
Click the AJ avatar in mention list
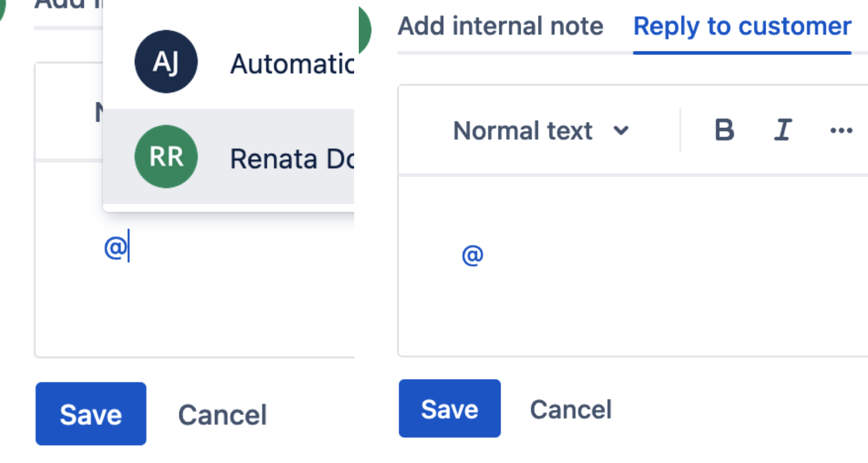(166, 63)
